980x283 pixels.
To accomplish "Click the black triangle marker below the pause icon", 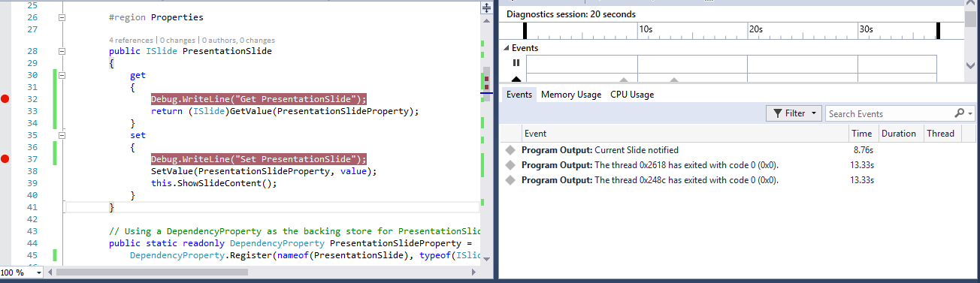I will click(x=516, y=79).
